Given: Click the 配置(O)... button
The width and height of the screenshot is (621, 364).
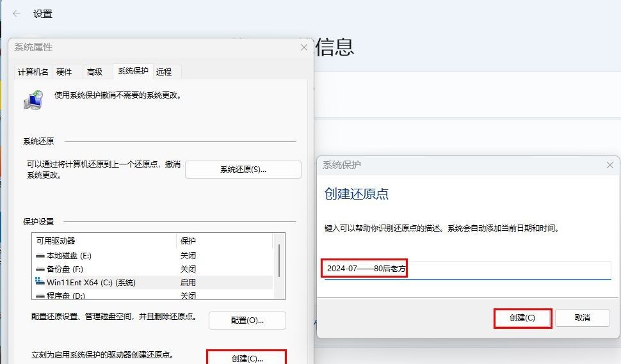Looking at the screenshot, I should [x=247, y=320].
